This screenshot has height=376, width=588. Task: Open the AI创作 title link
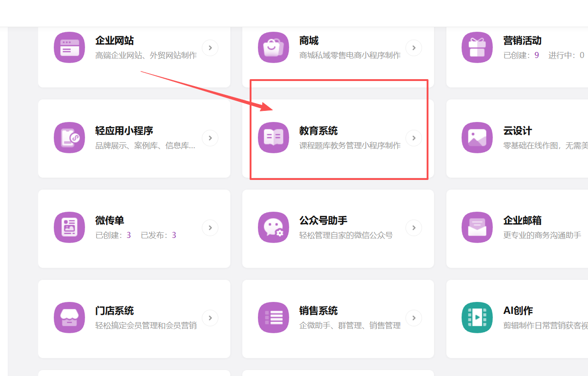[x=518, y=311]
